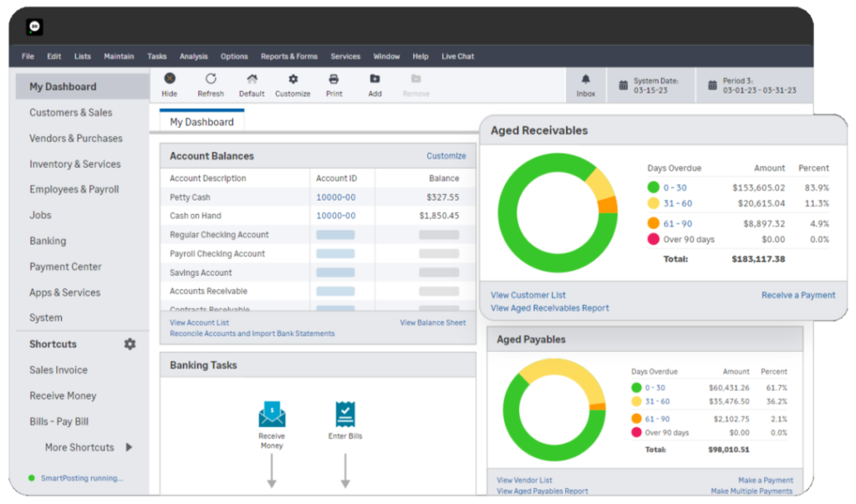
Task: Click View Aged Receivables Report link
Action: tap(550, 308)
